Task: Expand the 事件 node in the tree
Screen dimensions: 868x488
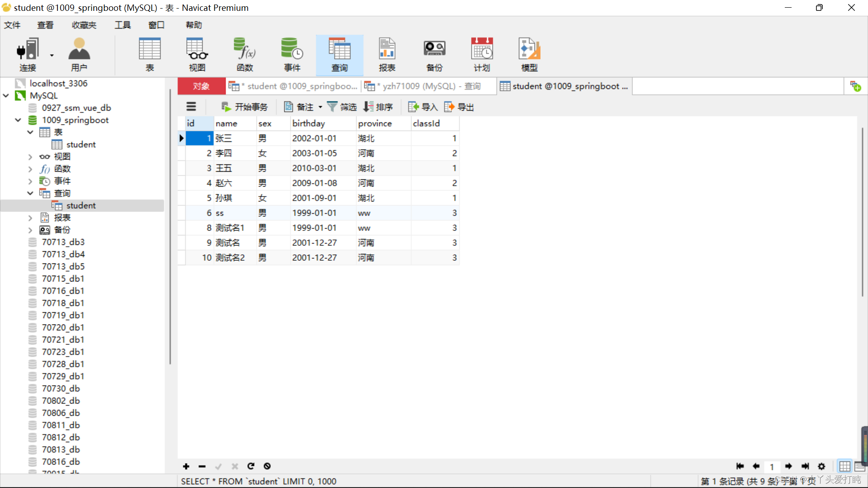Action: [30, 181]
